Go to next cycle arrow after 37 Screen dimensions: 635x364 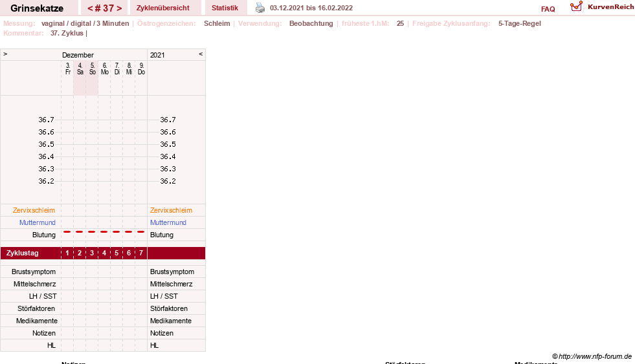pyautogui.click(x=119, y=8)
